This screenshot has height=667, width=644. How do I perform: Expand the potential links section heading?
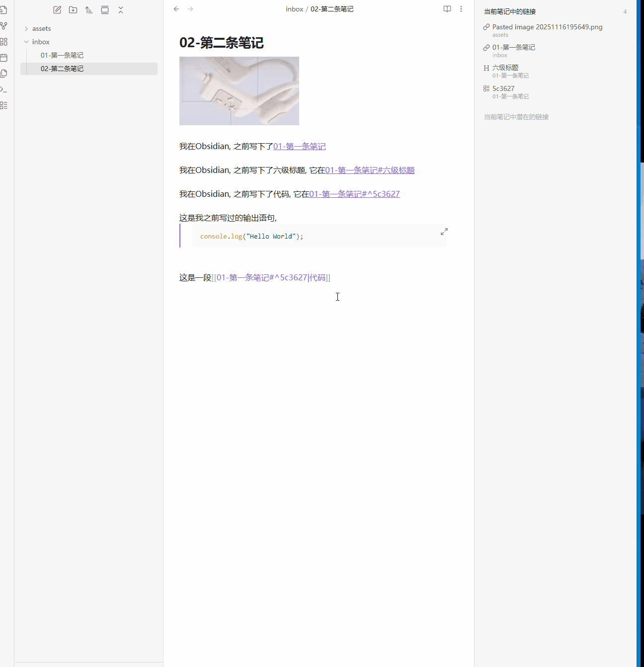pyautogui.click(x=516, y=117)
